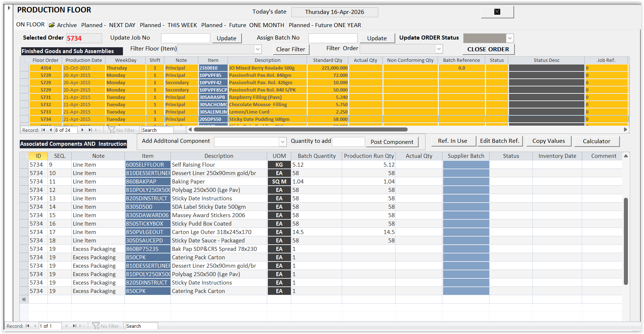Go to previous record in Finished Goods navigator
Image resolution: width=644 pixels, height=334 pixels.
50,130
